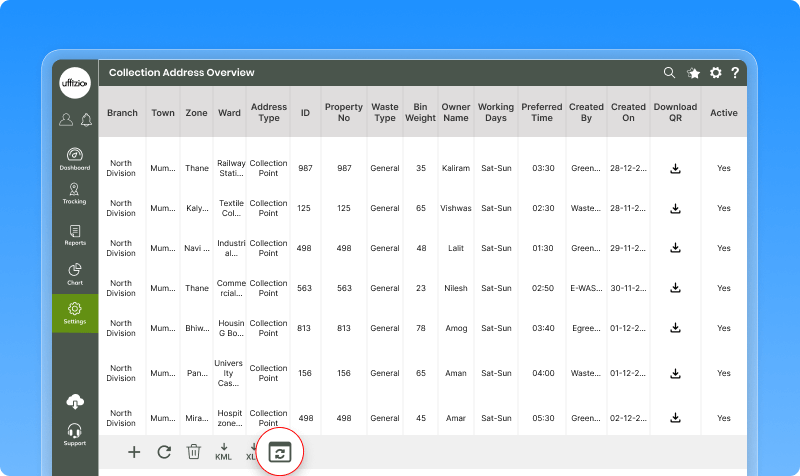Click the add new record plus icon
The image size is (800, 476).
[134, 452]
